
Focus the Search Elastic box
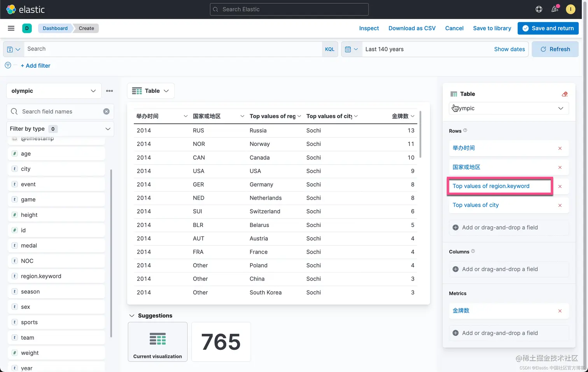pyautogui.click(x=289, y=9)
